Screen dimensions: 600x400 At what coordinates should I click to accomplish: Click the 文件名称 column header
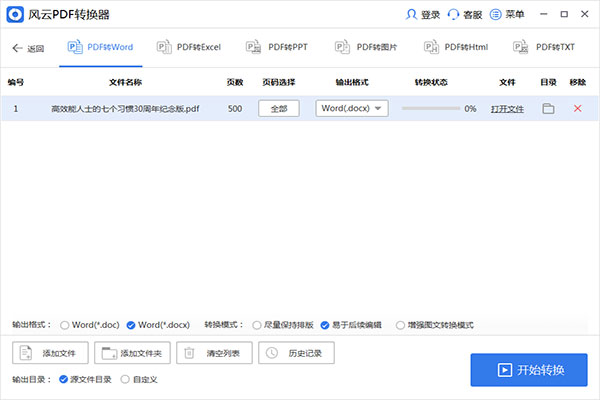click(x=125, y=82)
